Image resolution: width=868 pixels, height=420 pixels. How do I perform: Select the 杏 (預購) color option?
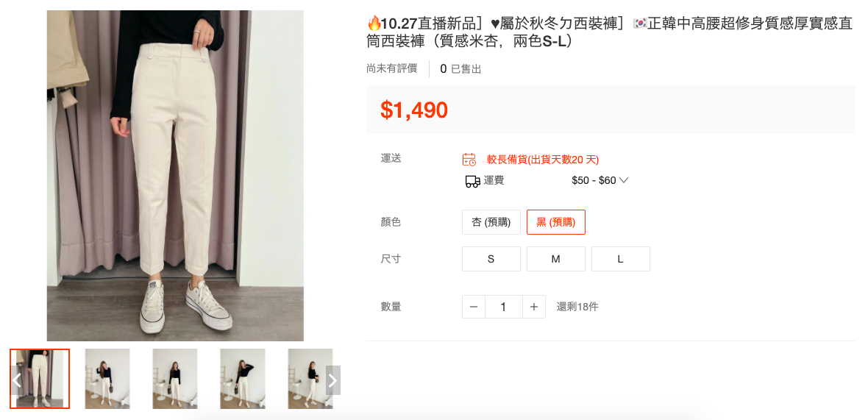pos(491,222)
